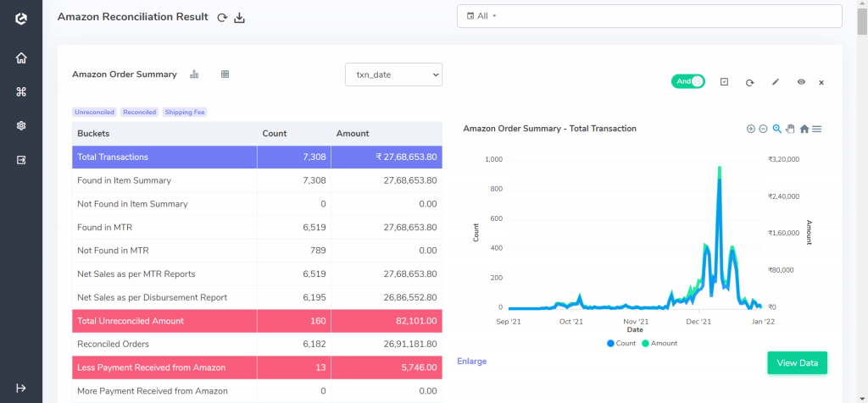Zoom in on chart with plus icon
The image size is (868, 403).
pos(751,129)
